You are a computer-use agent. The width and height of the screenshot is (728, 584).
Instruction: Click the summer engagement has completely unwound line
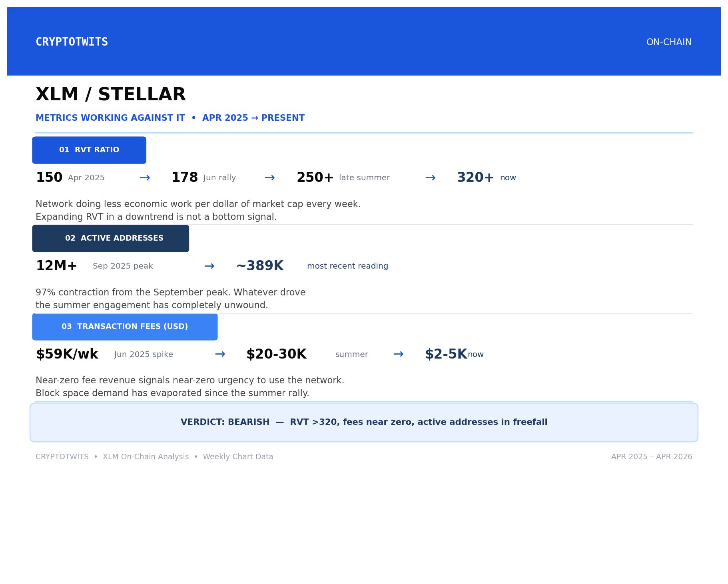[x=152, y=305]
